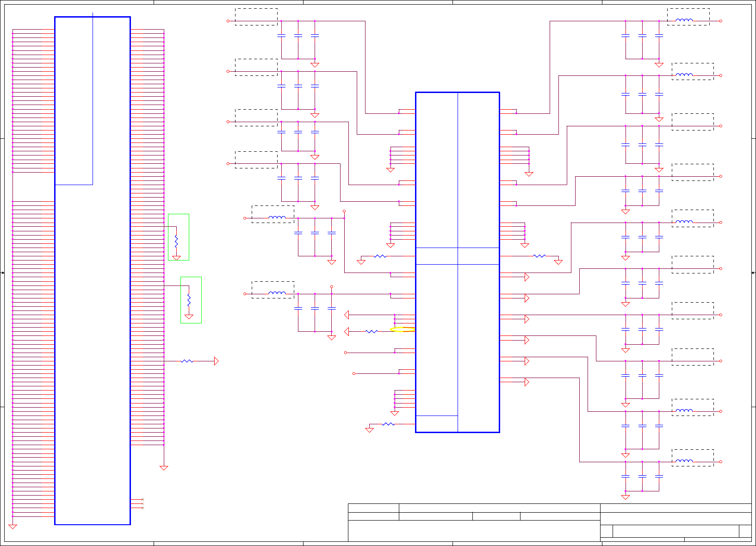Click ground symbol under left connector's left pin bus
The image size is (756, 546).
coord(12,527)
